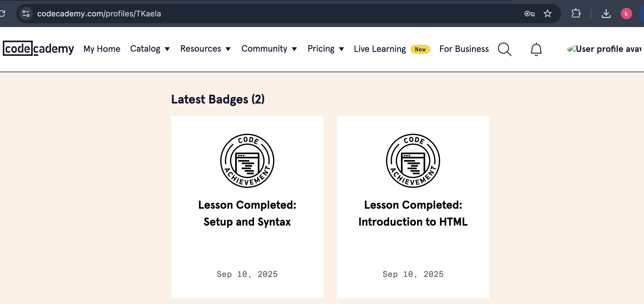Click the address bar URL

coord(99,14)
